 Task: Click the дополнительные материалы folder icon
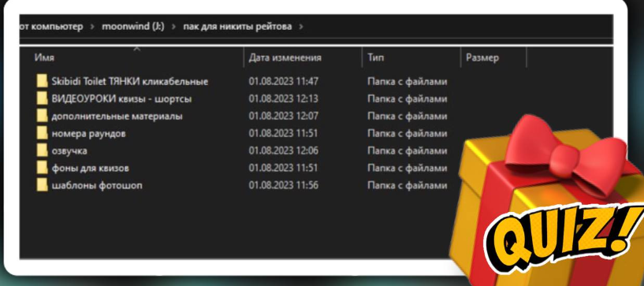[42, 116]
